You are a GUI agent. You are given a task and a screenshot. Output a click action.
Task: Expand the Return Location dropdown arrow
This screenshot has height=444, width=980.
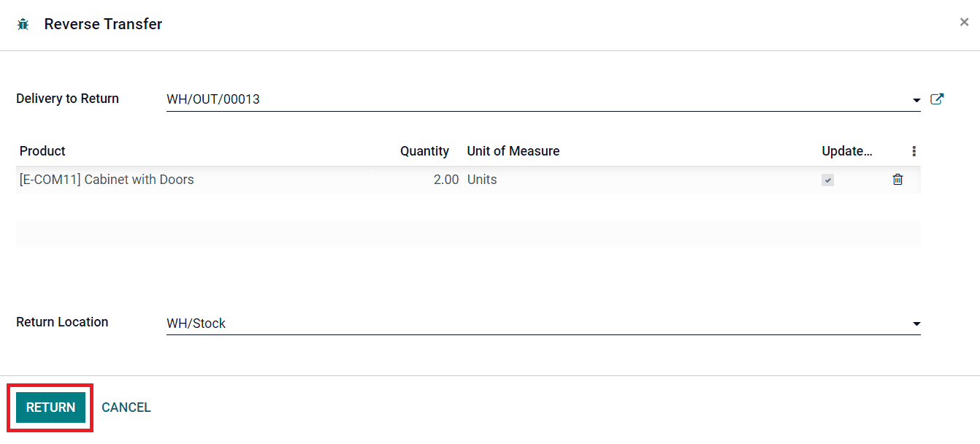[916, 324]
